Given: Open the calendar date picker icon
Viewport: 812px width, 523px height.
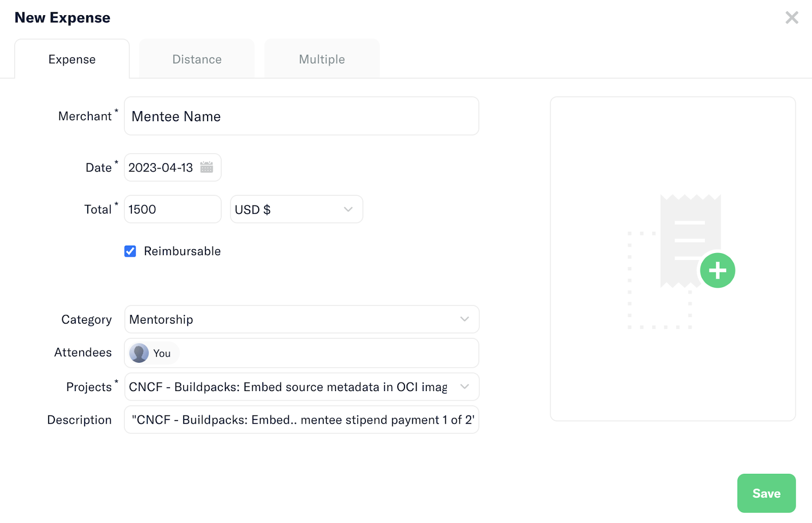Looking at the screenshot, I should tap(207, 167).
